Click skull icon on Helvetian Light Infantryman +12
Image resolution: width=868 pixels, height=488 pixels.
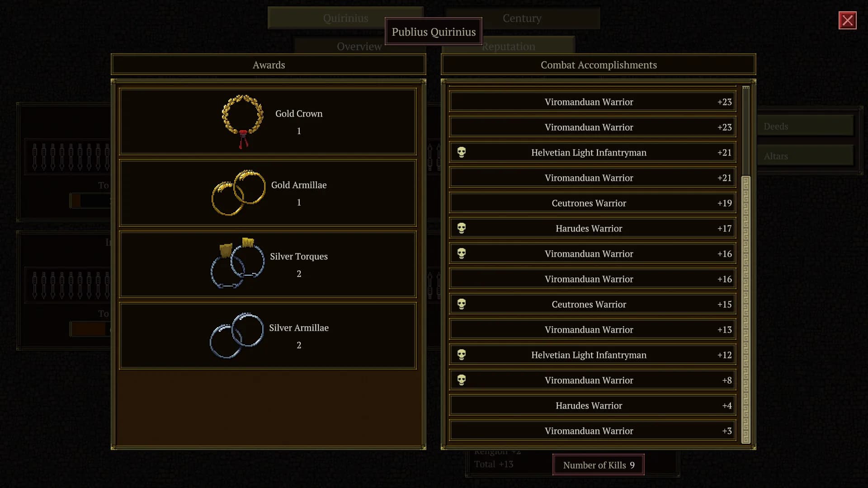click(x=461, y=355)
